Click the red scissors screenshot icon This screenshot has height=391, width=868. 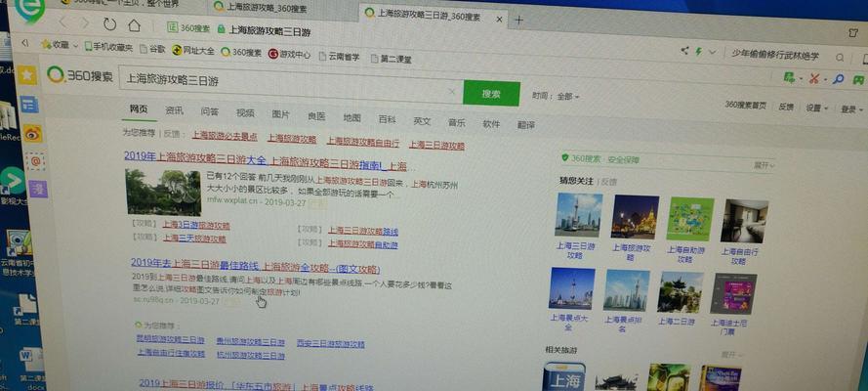point(813,78)
